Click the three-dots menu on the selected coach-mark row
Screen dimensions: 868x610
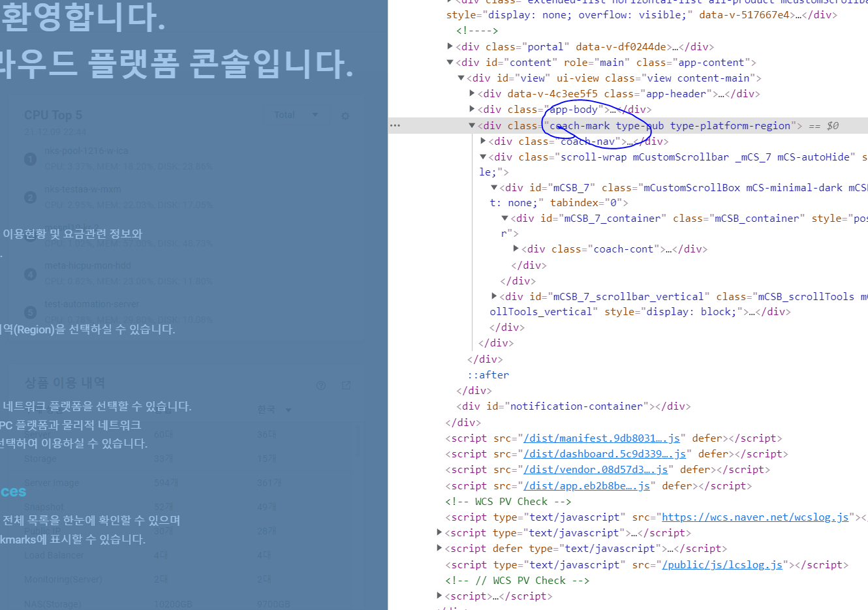coord(395,125)
